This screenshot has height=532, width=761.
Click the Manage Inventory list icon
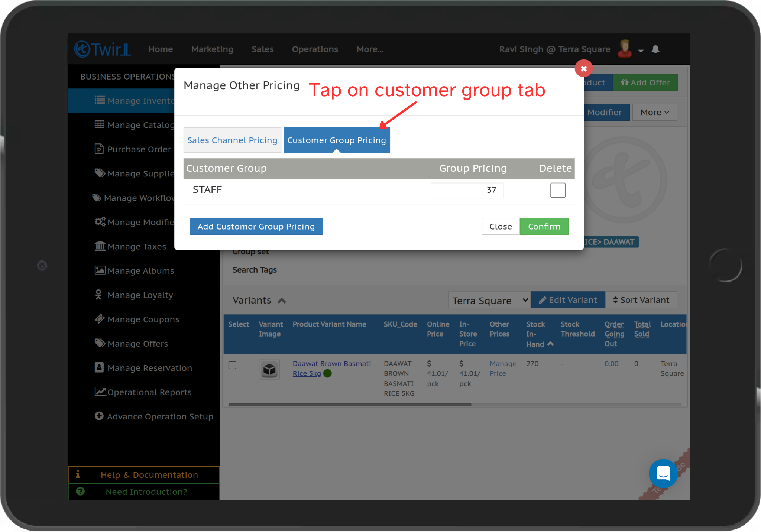[100, 100]
